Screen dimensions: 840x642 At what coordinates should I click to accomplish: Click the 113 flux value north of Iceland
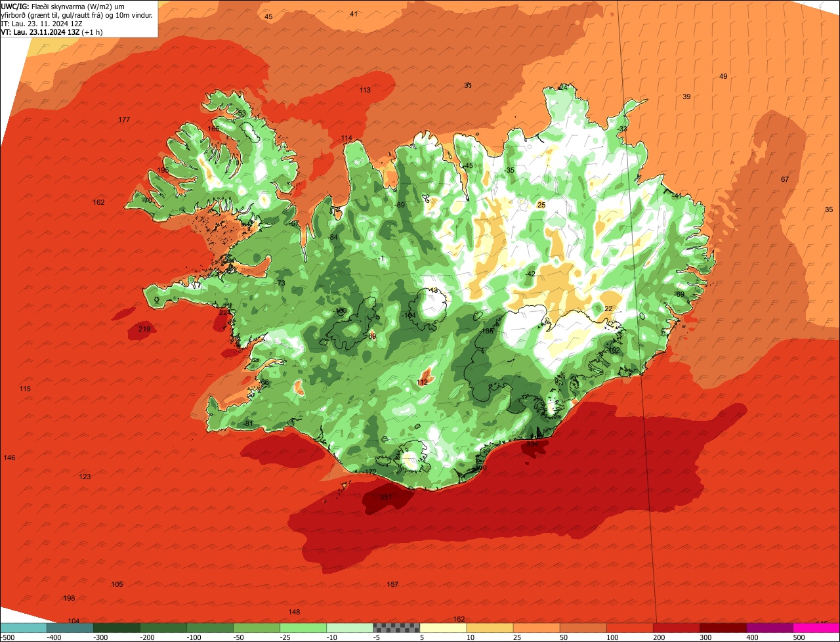(365, 90)
